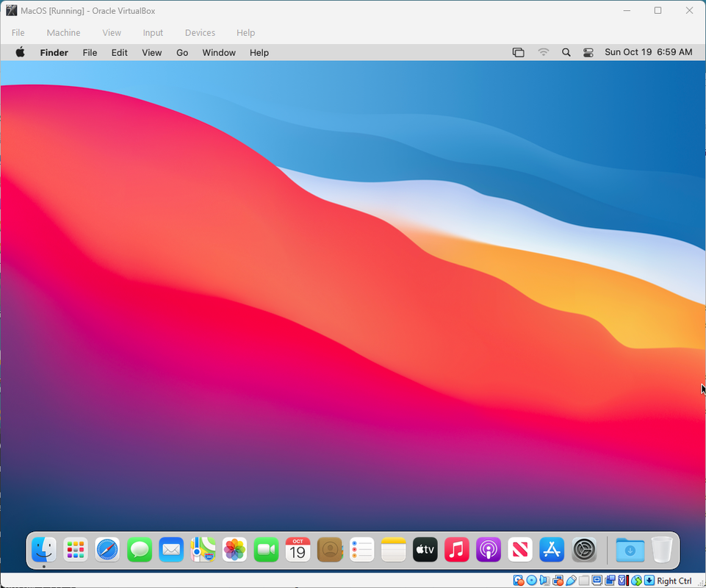This screenshot has width=706, height=588.
Task: Click the date and time Sun Oct 19
Action: click(649, 51)
